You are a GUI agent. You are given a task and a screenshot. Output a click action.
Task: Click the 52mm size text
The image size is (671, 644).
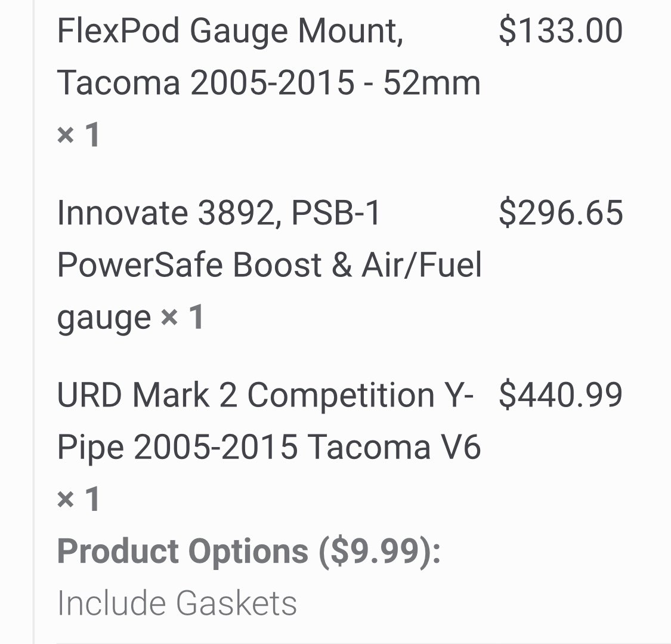pyautogui.click(x=432, y=83)
